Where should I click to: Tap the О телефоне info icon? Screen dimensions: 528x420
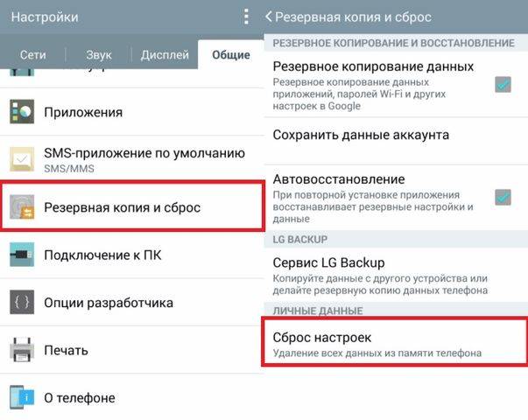pyautogui.click(x=22, y=398)
